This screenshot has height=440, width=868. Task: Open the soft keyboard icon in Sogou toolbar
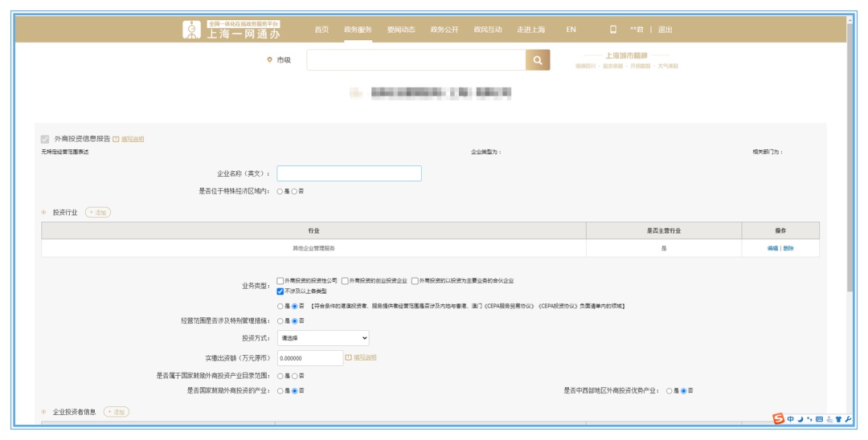(x=819, y=419)
